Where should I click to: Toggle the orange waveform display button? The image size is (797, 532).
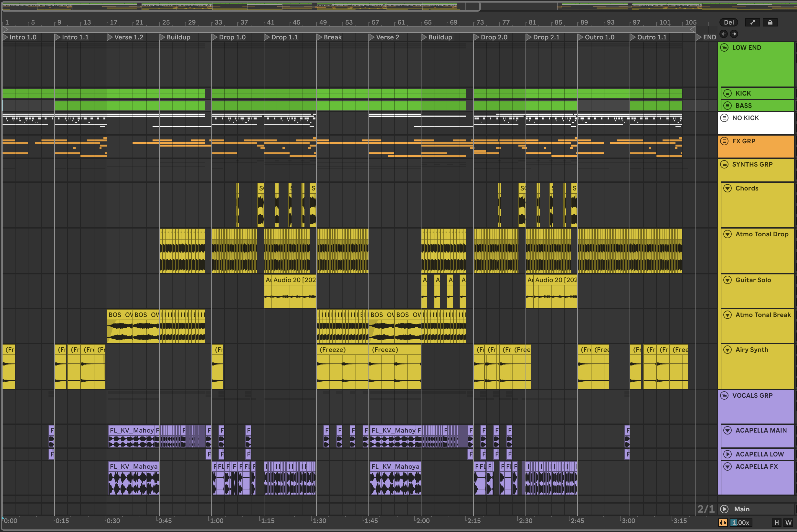click(723, 523)
